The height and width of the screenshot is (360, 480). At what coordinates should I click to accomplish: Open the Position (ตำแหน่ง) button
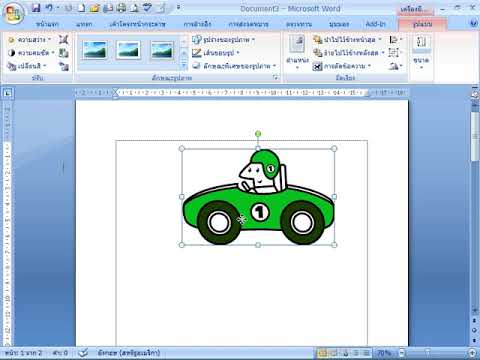click(297, 53)
